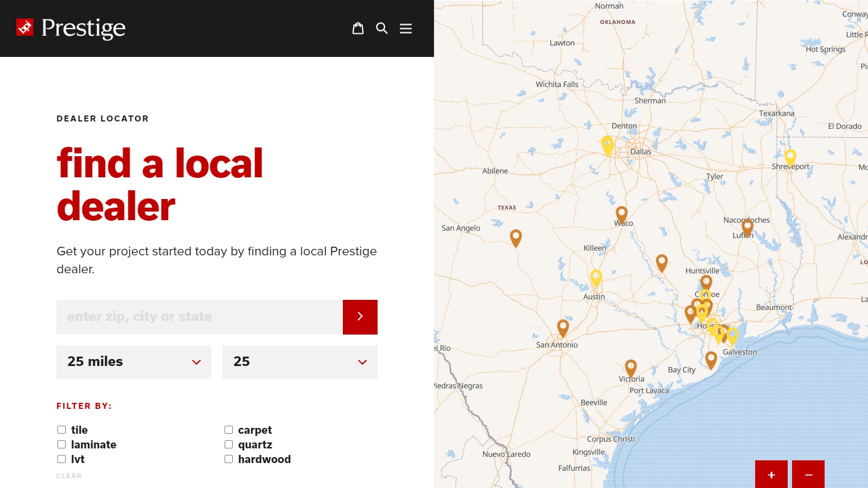Open the shopping bag icon
868x488 pixels.
358,28
